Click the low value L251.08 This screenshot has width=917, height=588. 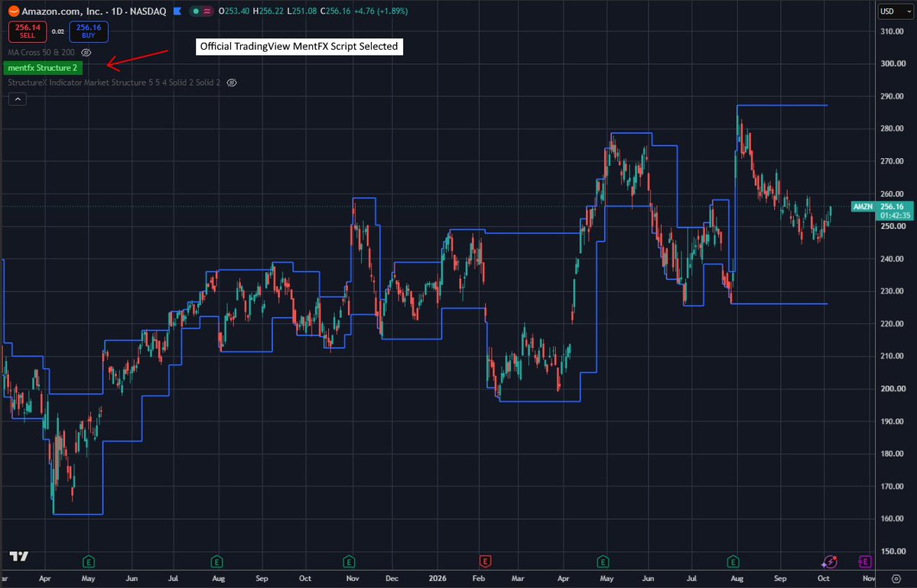coord(302,11)
